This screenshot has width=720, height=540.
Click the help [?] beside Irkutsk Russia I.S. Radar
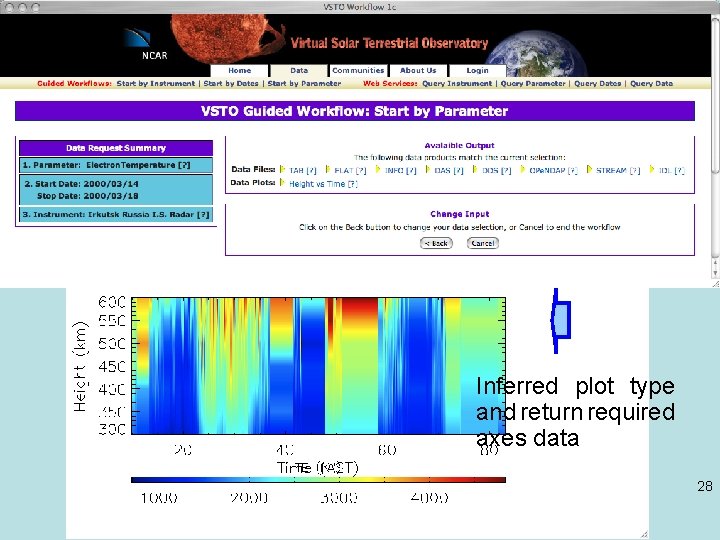(203, 214)
